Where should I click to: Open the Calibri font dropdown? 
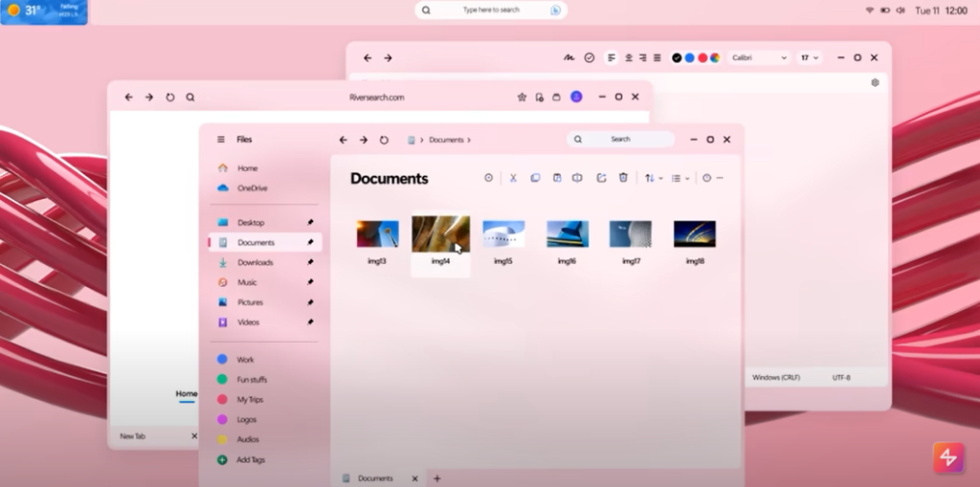point(759,57)
